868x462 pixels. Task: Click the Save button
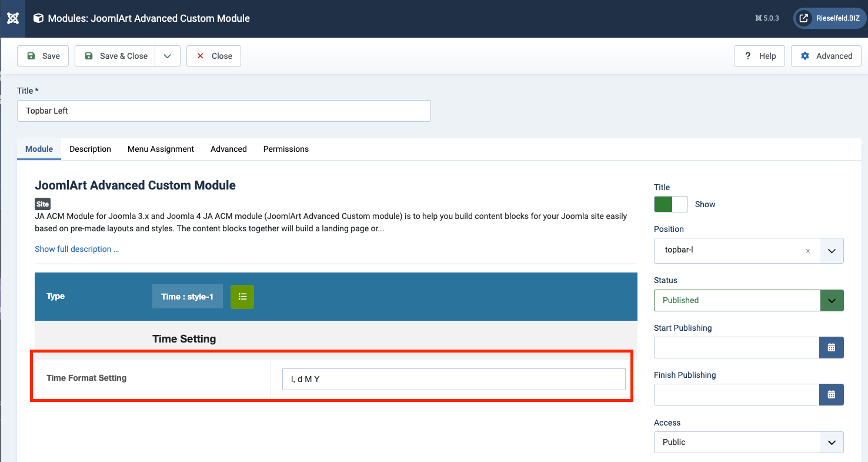(x=43, y=56)
